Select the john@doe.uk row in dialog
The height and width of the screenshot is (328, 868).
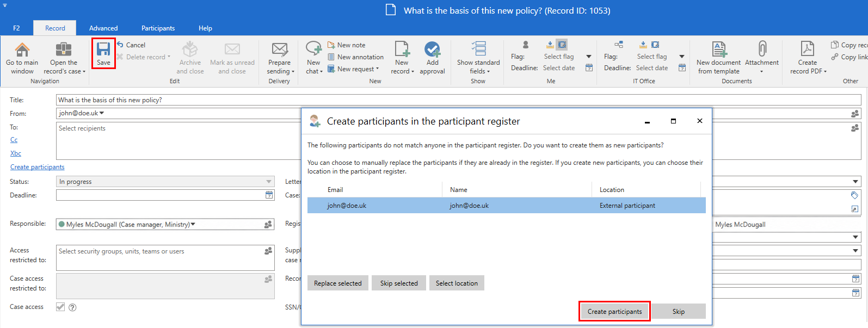pyautogui.click(x=507, y=206)
